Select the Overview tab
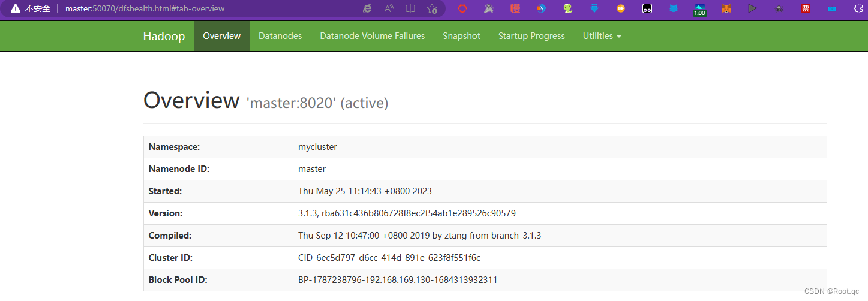This screenshot has height=301, width=868. click(221, 36)
